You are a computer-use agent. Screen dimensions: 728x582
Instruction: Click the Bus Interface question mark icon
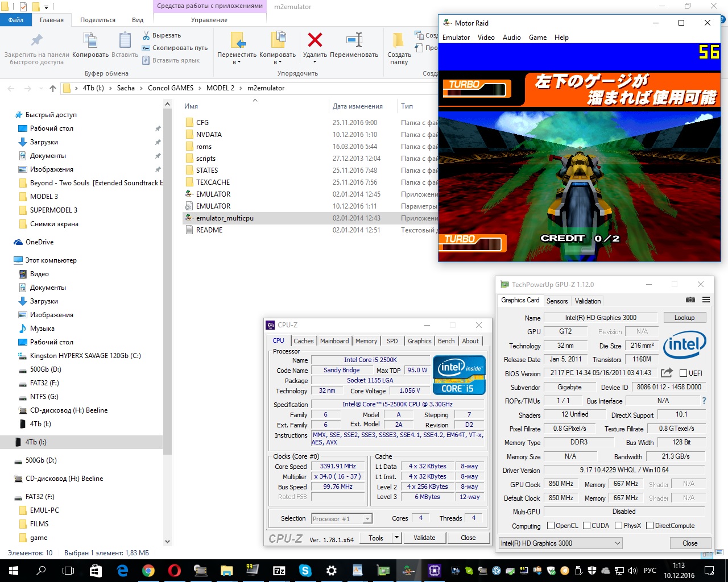704,401
